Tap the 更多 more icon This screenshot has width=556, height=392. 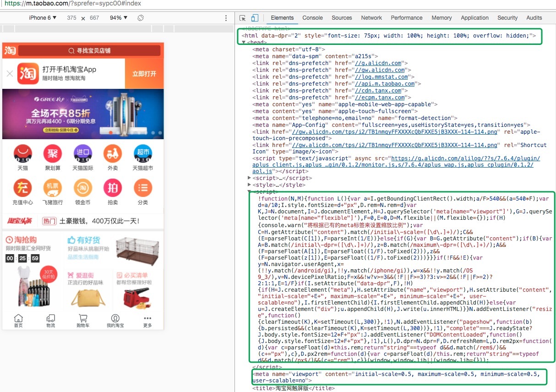point(147,321)
